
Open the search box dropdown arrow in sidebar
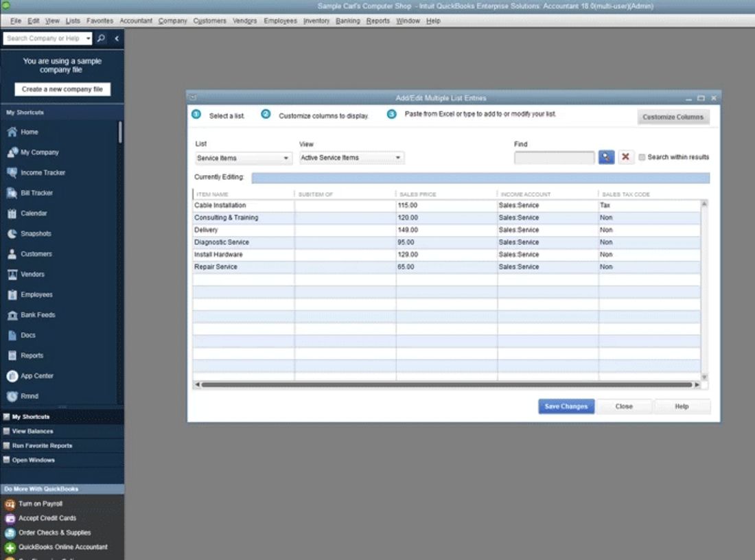tap(88, 38)
